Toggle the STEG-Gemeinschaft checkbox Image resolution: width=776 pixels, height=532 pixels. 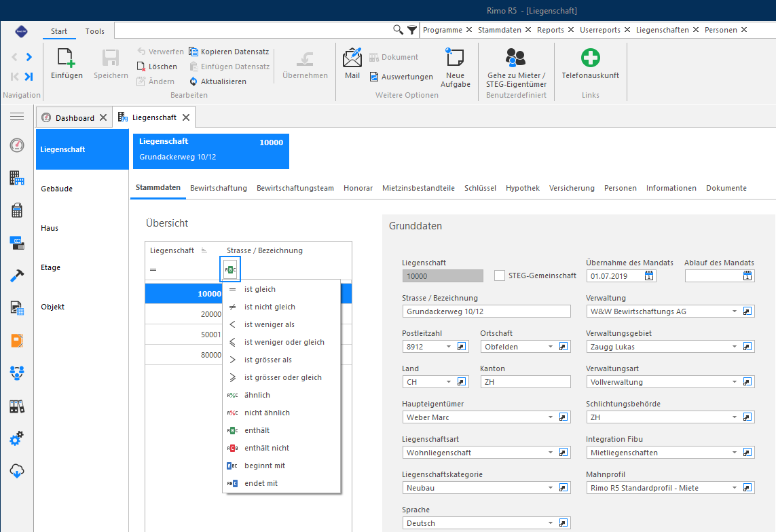tap(500, 276)
